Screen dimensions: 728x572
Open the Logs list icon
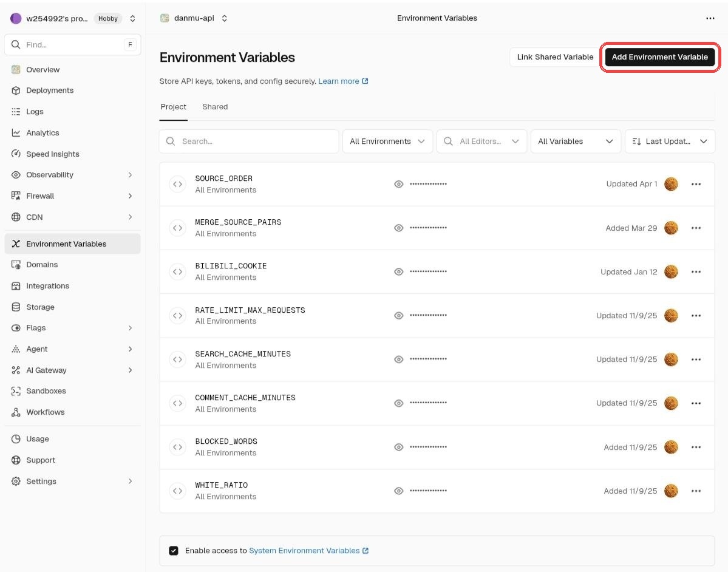[x=16, y=112]
